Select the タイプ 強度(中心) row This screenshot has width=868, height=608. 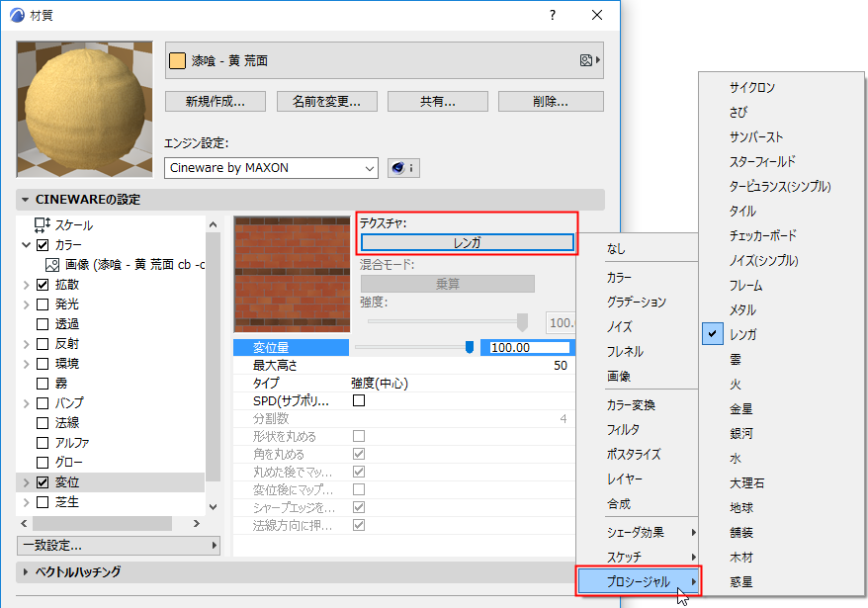(404, 384)
